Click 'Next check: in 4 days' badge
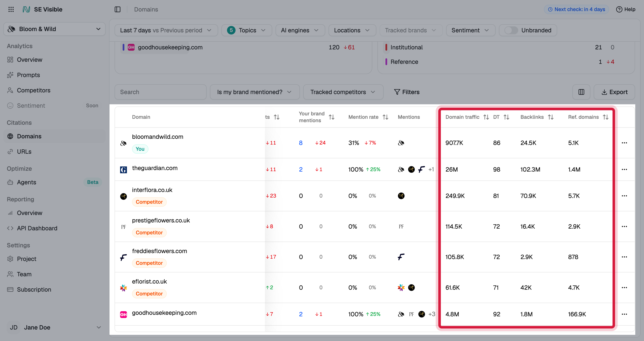Screen dimensions: 644x341 (576, 9)
